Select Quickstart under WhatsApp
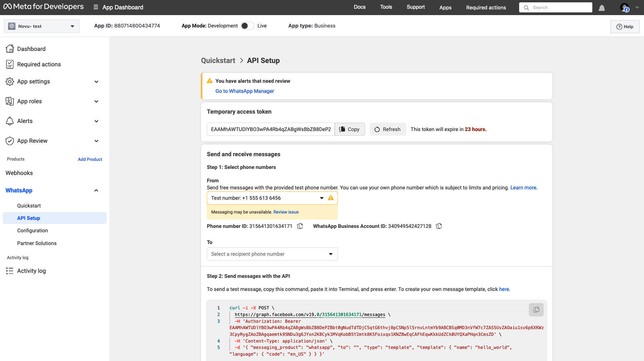Screen dimensions: 644x361 29,206
